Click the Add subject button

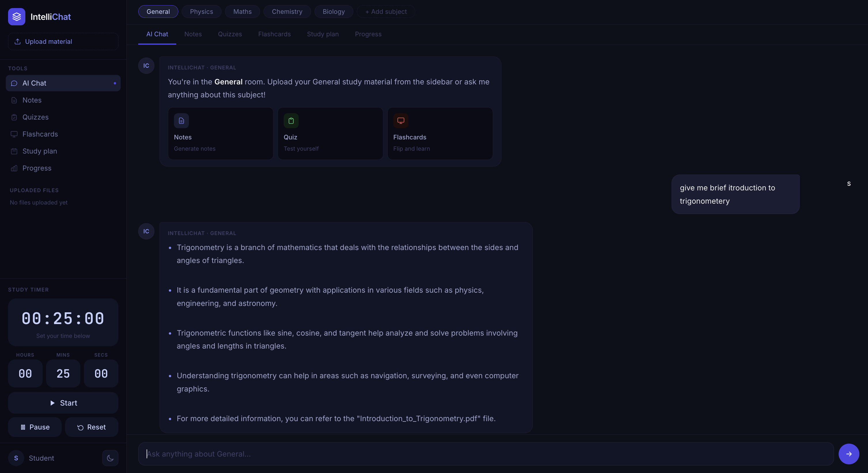point(386,12)
